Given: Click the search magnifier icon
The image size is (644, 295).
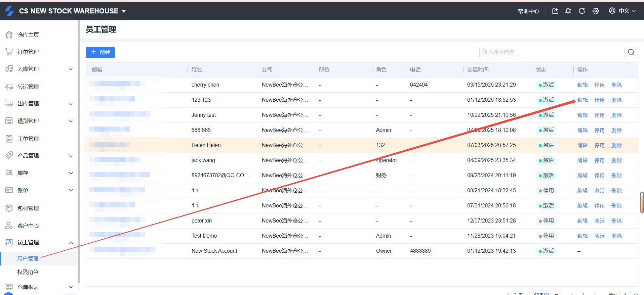Looking at the screenshot, I should click(631, 52).
